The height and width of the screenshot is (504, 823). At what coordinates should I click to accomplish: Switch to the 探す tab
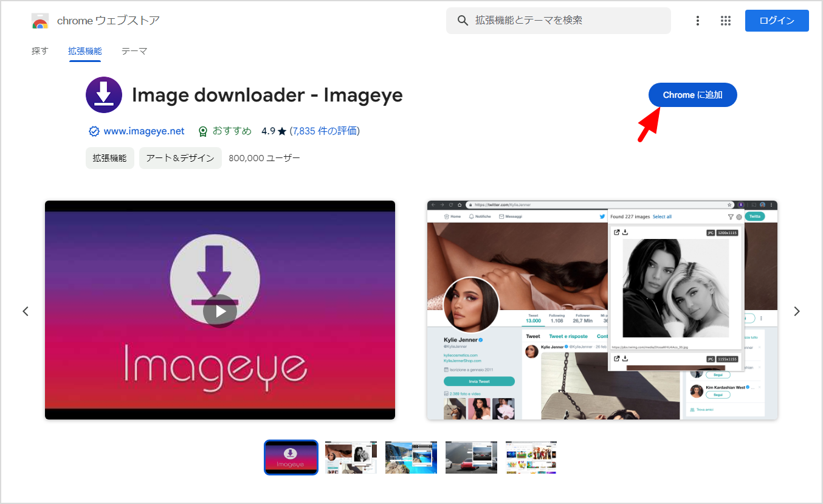coord(40,51)
